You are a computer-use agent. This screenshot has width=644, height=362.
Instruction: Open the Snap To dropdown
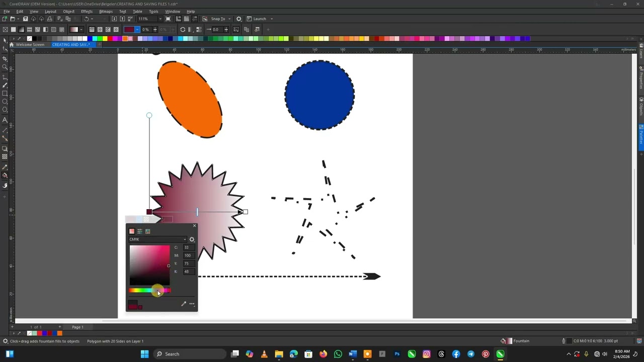pos(229,19)
